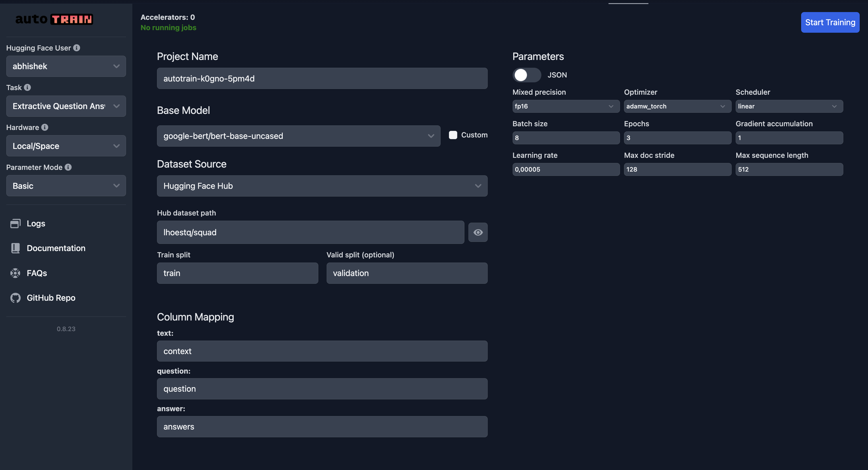The image size is (868, 470).
Task: Toggle the JSON parameter view
Action: click(526, 74)
